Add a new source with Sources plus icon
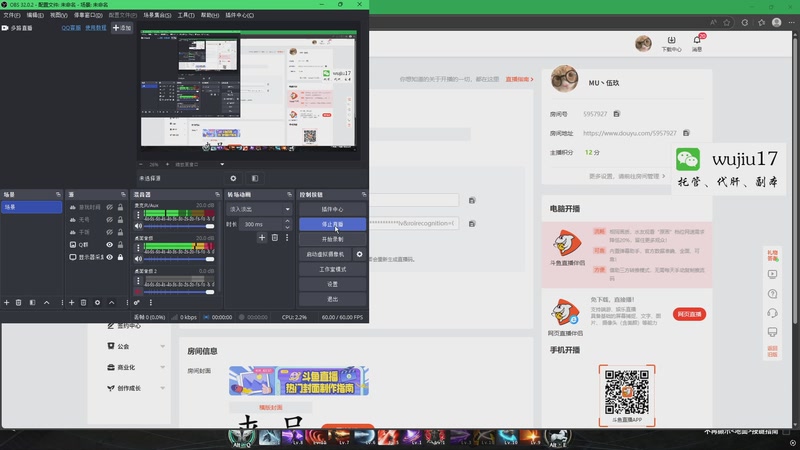Screen dimensions: 800x450 click(71, 303)
